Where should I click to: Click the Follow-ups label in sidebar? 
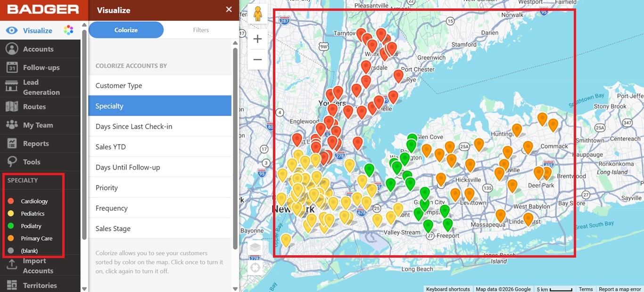tap(41, 67)
